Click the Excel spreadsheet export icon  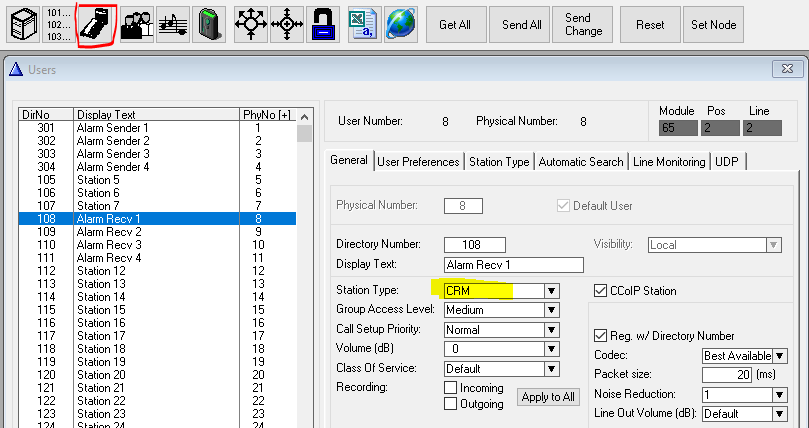[363, 24]
